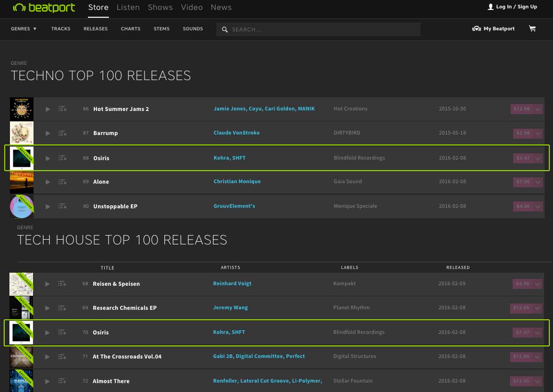Add At The Crossroads Vol.04 to queue

coord(62,356)
